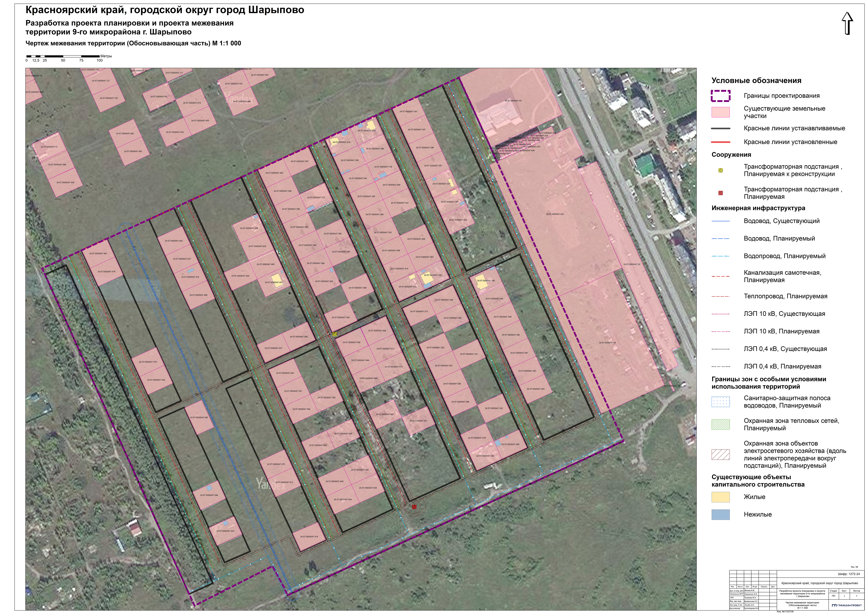868x614 pixels.
Task: Click the blue dashed line symbol for Водовод, Планируемый
Action: [x=721, y=239]
